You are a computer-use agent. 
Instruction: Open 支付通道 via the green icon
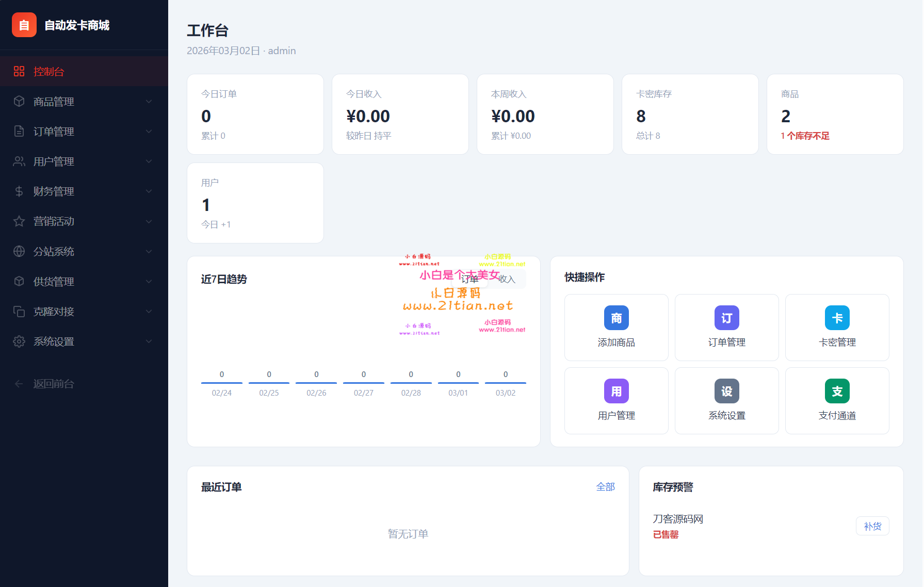point(837,391)
